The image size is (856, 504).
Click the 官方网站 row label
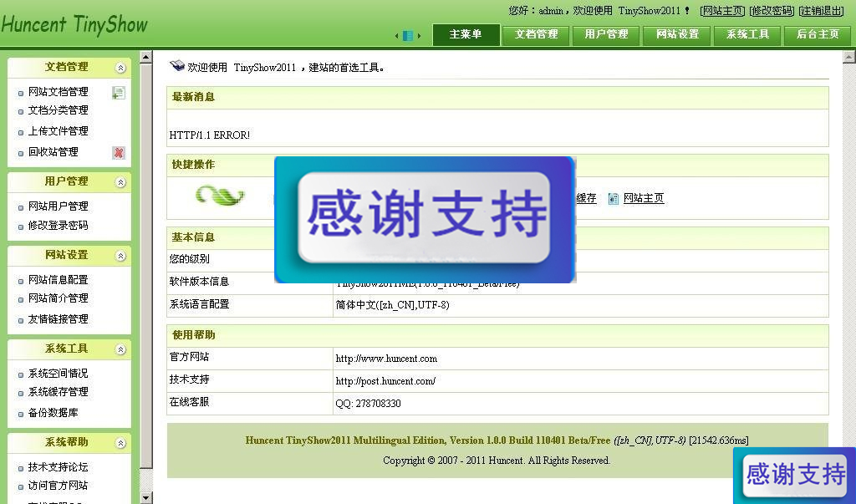(x=190, y=357)
